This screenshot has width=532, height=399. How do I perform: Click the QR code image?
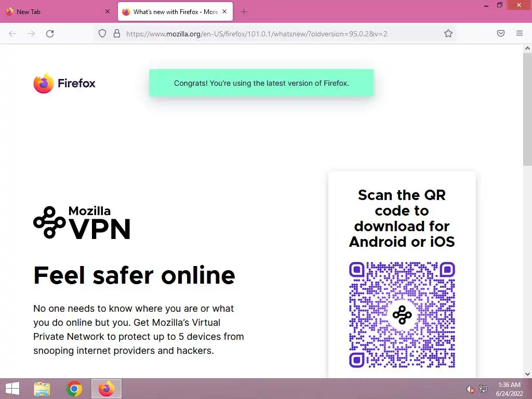[402, 315]
